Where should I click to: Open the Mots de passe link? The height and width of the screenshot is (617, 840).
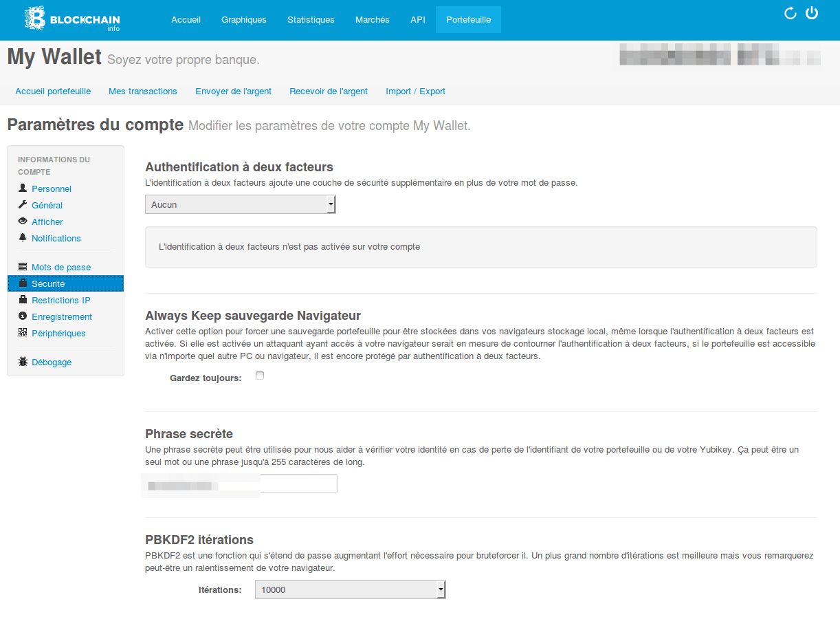[x=61, y=267]
